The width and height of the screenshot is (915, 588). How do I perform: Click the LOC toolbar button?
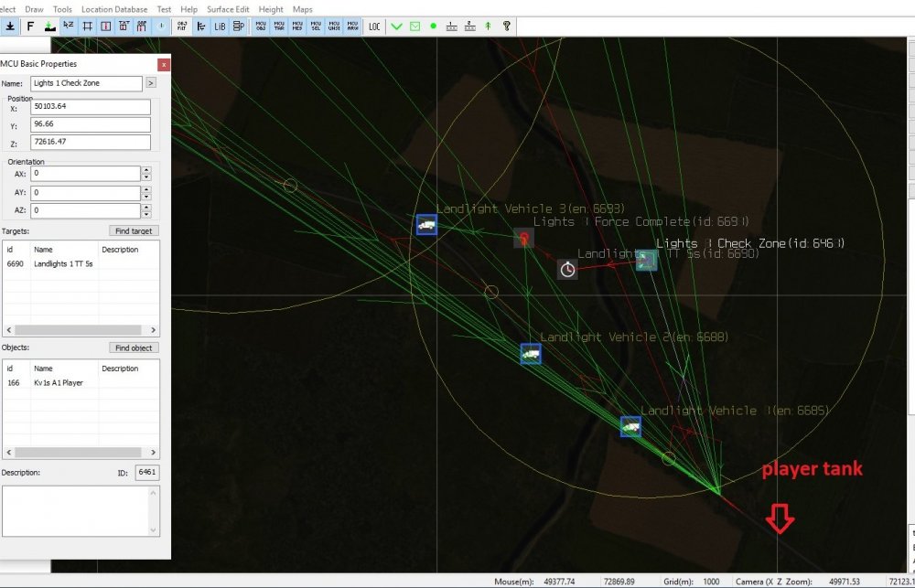click(374, 27)
